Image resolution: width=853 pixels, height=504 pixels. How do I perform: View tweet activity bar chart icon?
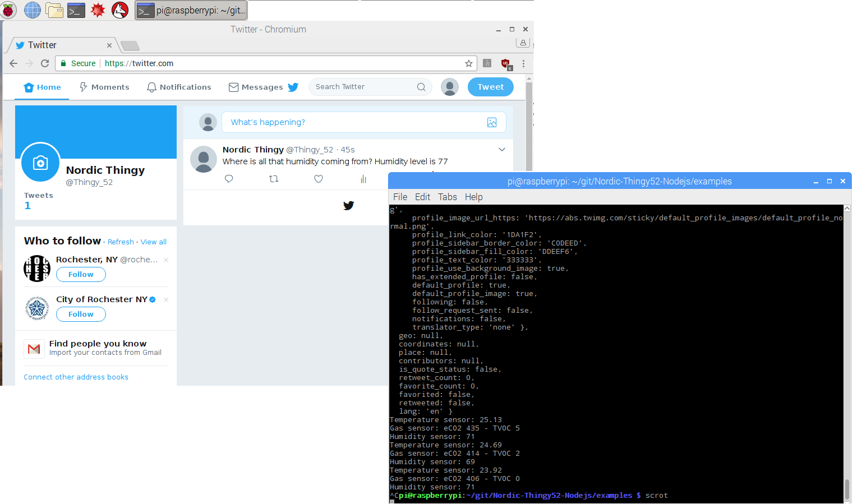tap(363, 179)
